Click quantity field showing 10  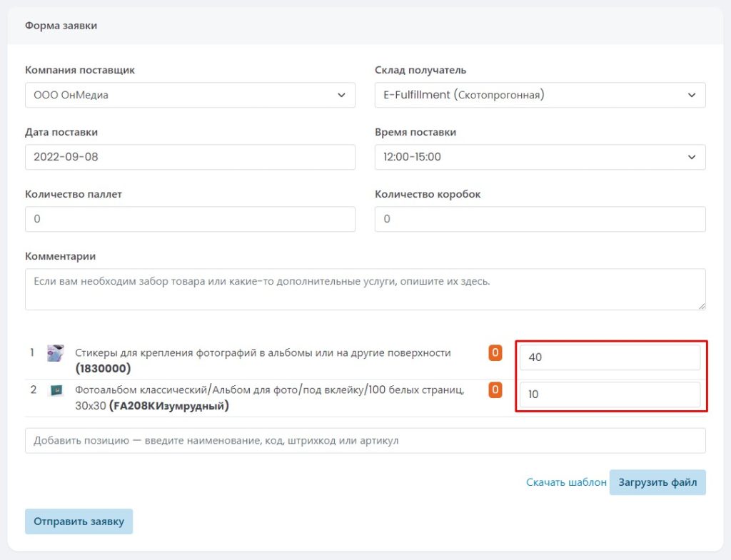(x=610, y=394)
